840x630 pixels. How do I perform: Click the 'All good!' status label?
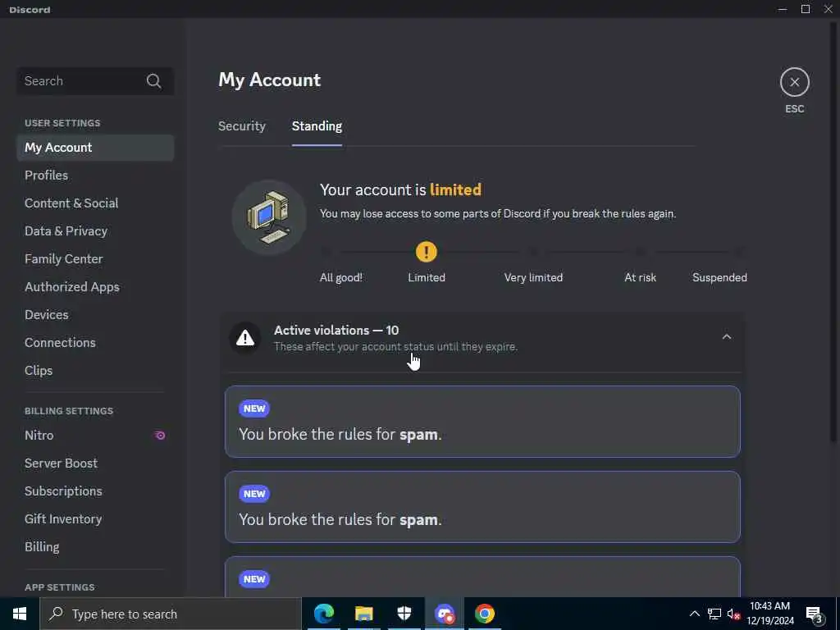(x=341, y=277)
